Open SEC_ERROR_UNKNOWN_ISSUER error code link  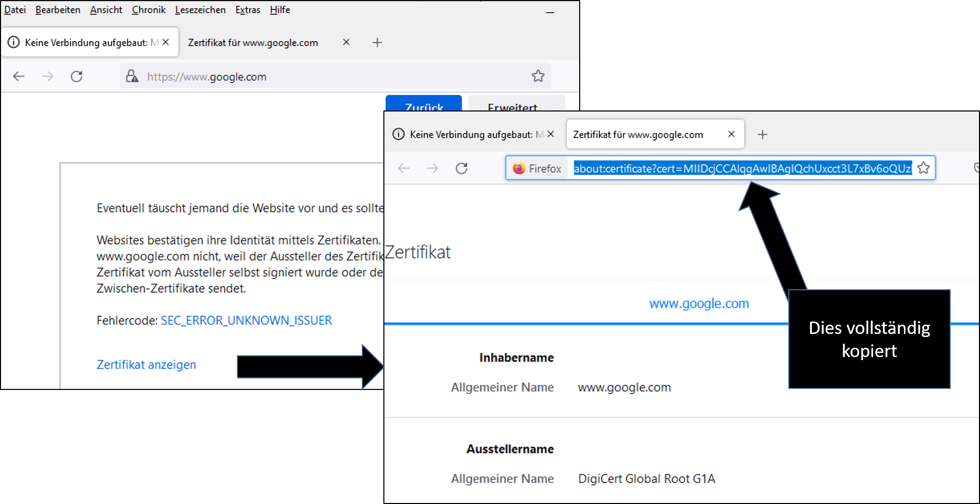[246, 321]
